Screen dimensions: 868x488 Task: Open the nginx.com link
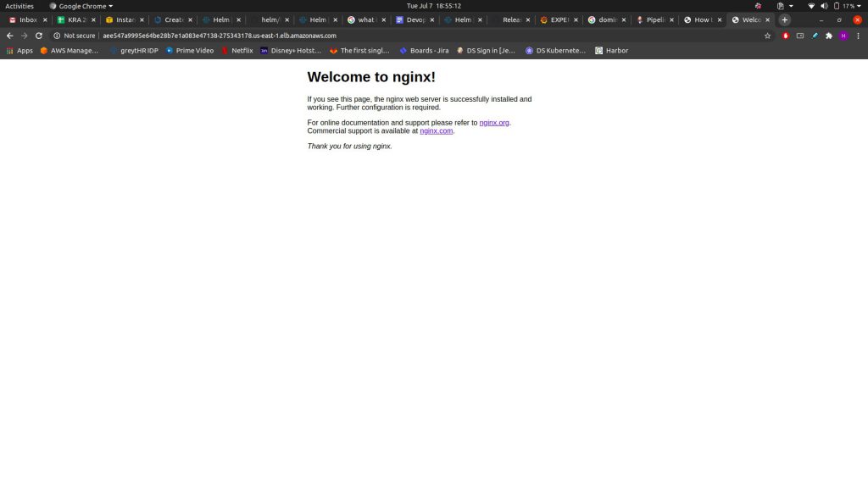[x=436, y=130]
